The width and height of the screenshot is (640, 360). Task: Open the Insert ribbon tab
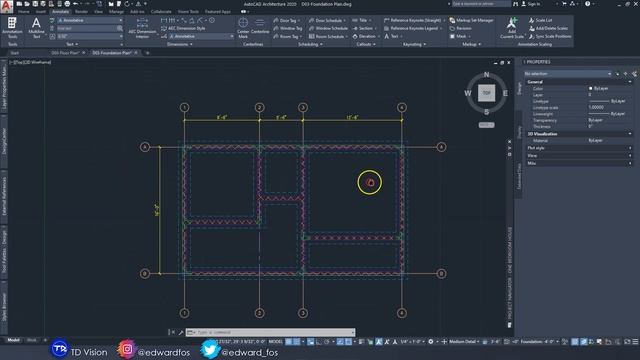click(41, 12)
